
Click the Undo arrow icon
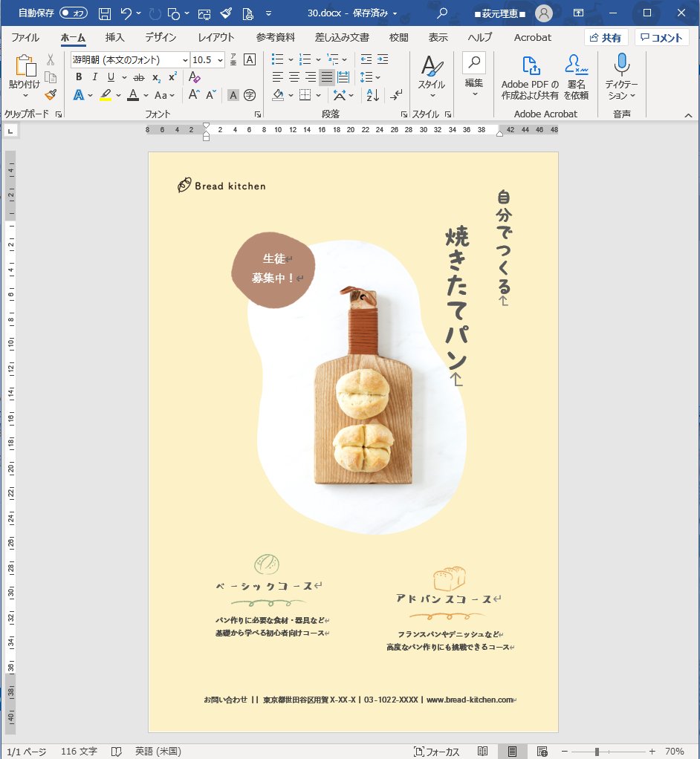coord(126,13)
